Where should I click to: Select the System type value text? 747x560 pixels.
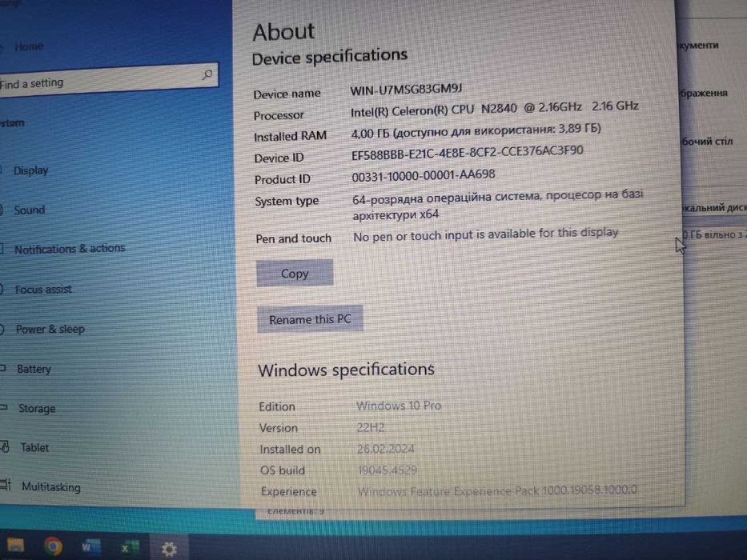click(497, 205)
